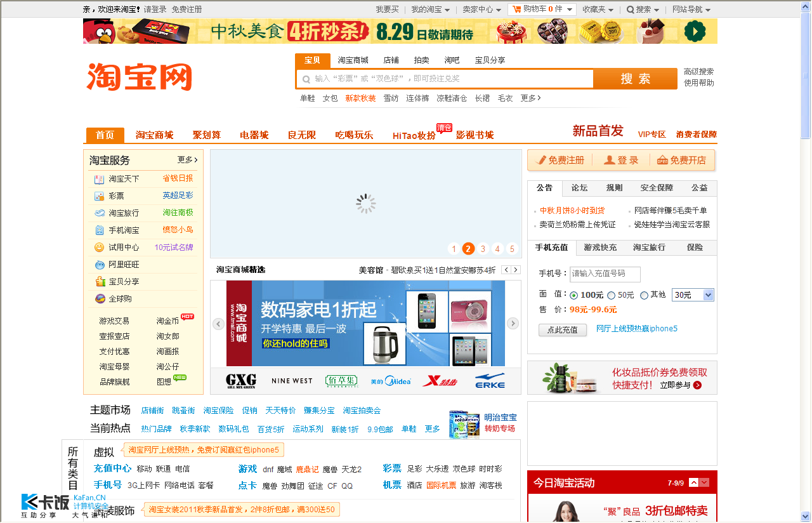This screenshot has width=812, height=523.
Task: Expand the 网站导航 menu
Action: (691, 10)
